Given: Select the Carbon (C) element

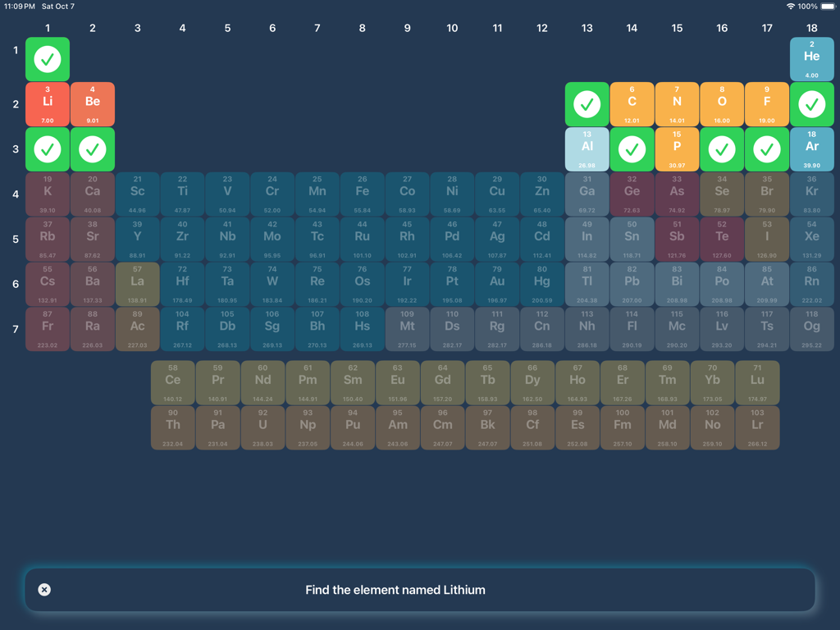Looking at the screenshot, I should click(x=632, y=103).
